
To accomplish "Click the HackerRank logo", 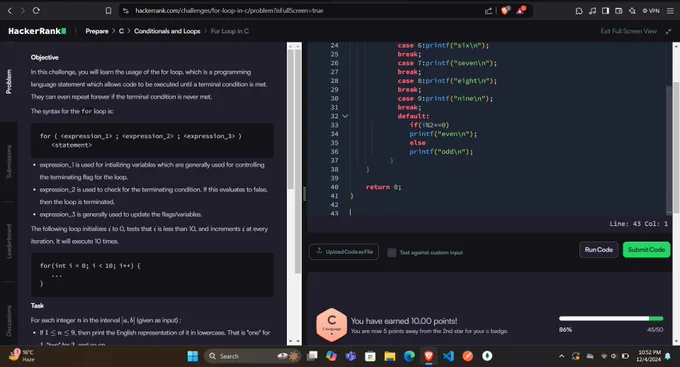I will 37,31.
